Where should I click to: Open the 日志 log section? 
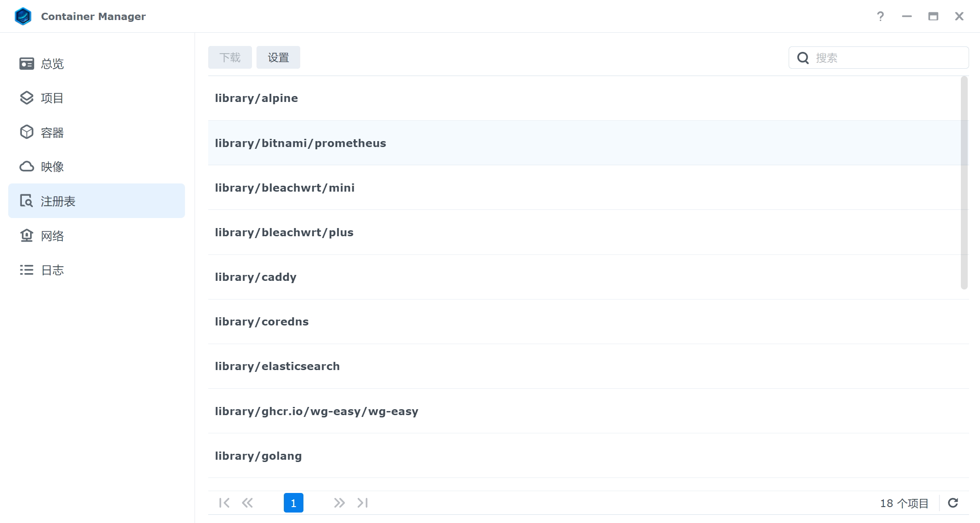point(51,270)
